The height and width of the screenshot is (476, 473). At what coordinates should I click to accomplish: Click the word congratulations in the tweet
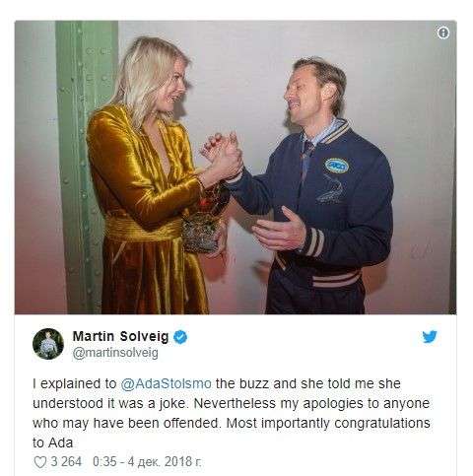[x=382, y=423]
